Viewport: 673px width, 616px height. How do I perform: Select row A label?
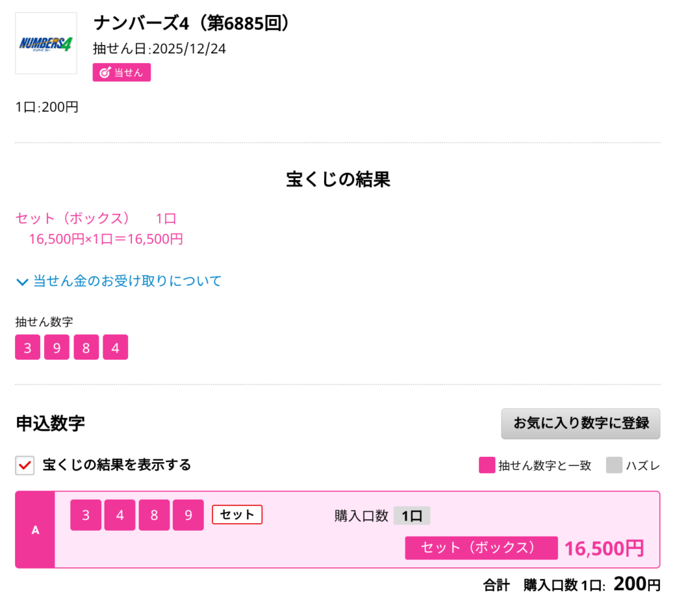click(x=35, y=530)
